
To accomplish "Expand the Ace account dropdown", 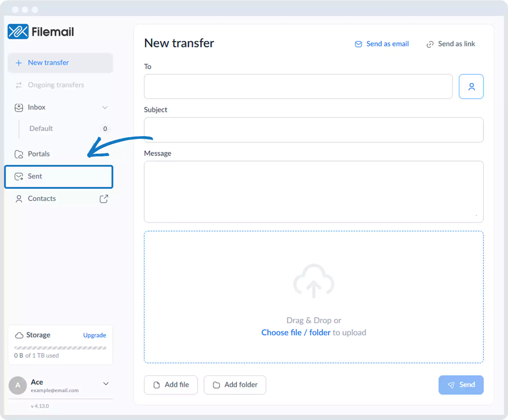I will tap(106, 384).
